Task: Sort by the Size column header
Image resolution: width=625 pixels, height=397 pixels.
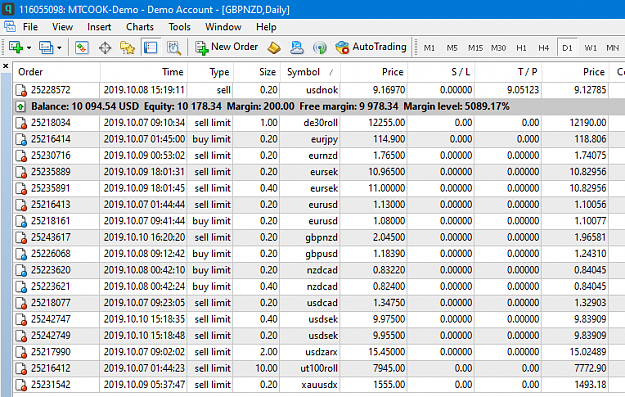Action: tap(257, 72)
